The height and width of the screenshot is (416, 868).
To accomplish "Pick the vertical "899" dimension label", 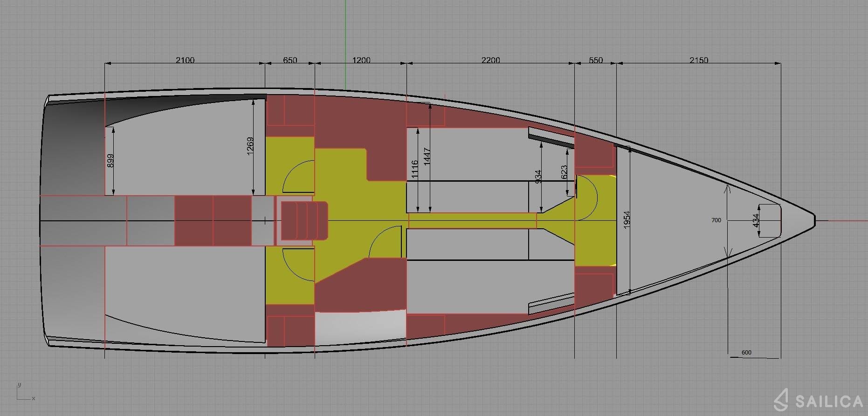I will pyautogui.click(x=110, y=161).
